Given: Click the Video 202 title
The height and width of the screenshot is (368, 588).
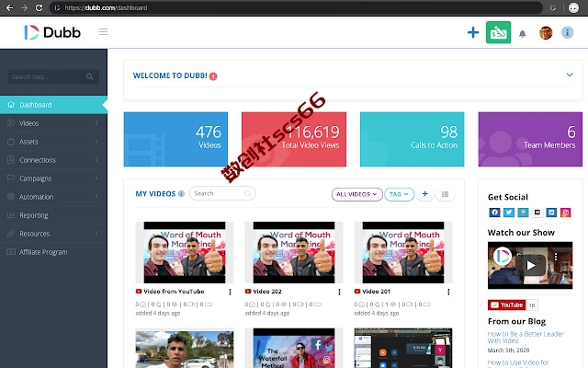Looking at the screenshot, I should 267,292.
